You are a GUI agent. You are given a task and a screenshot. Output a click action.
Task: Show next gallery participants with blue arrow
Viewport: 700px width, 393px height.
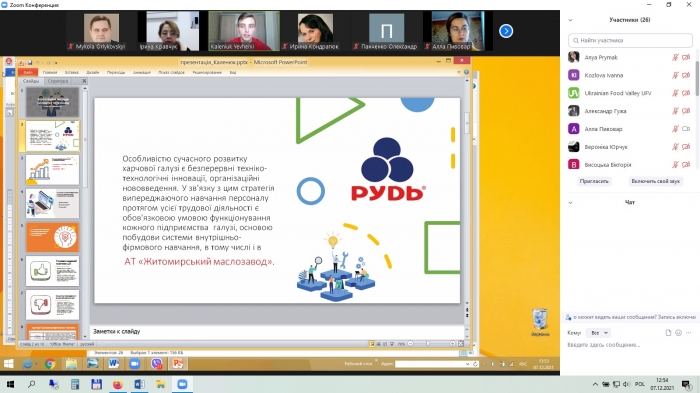click(506, 31)
